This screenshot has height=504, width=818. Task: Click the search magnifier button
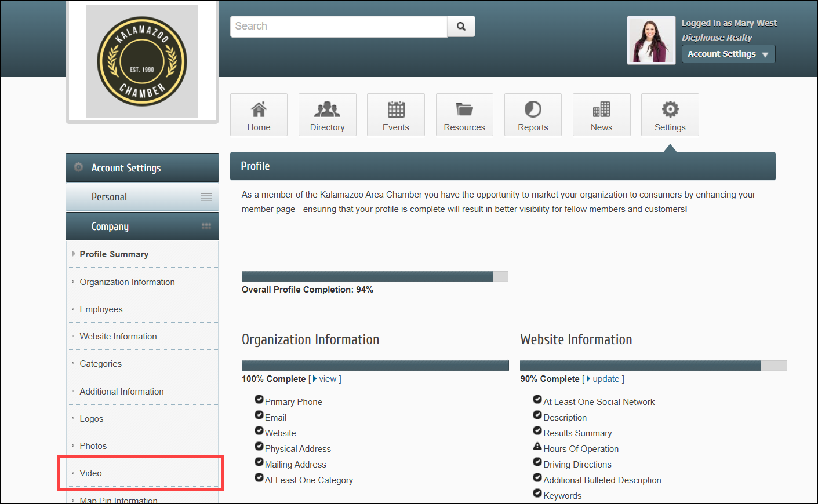(461, 27)
